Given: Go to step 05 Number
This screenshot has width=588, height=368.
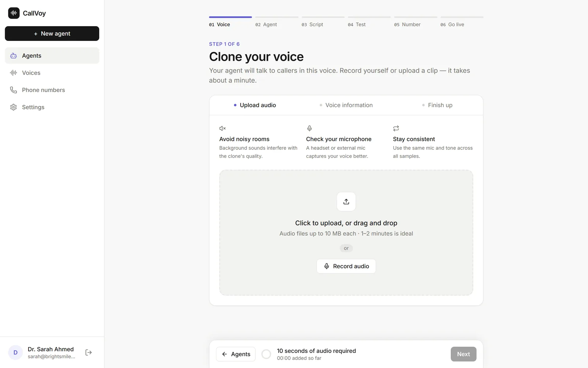Looking at the screenshot, I should 416,22.
